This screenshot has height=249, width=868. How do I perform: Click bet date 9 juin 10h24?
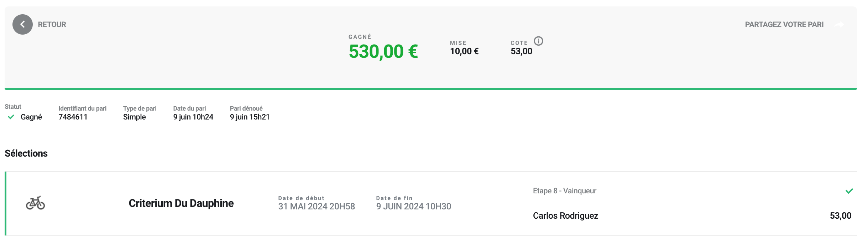pyautogui.click(x=193, y=117)
